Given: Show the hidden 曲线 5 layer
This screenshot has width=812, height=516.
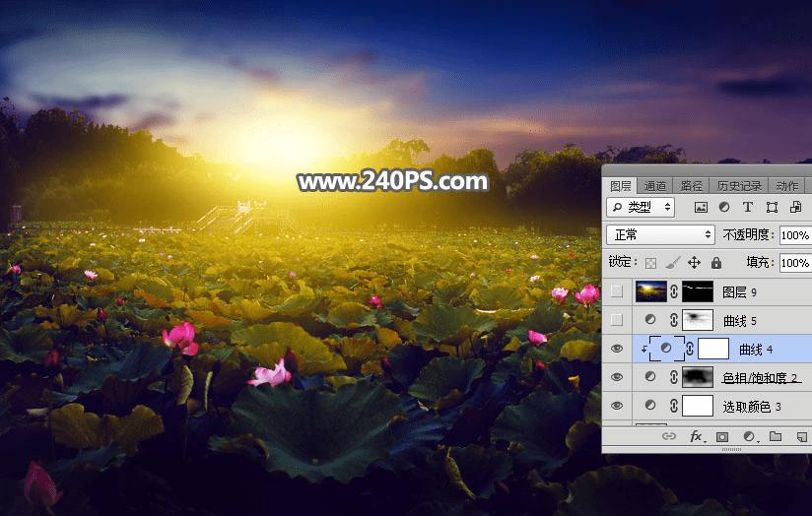Looking at the screenshot, I should (x=617, y=320).
